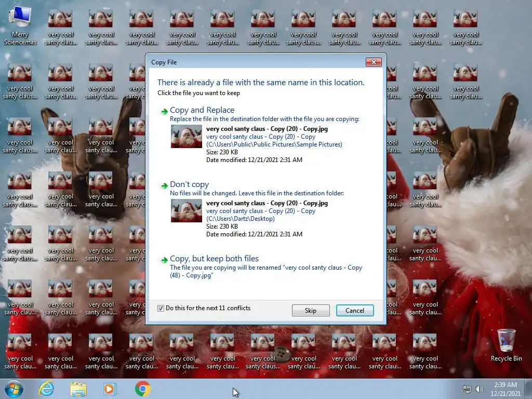Click 'No files will be changed' description

[x=257, y=193]
